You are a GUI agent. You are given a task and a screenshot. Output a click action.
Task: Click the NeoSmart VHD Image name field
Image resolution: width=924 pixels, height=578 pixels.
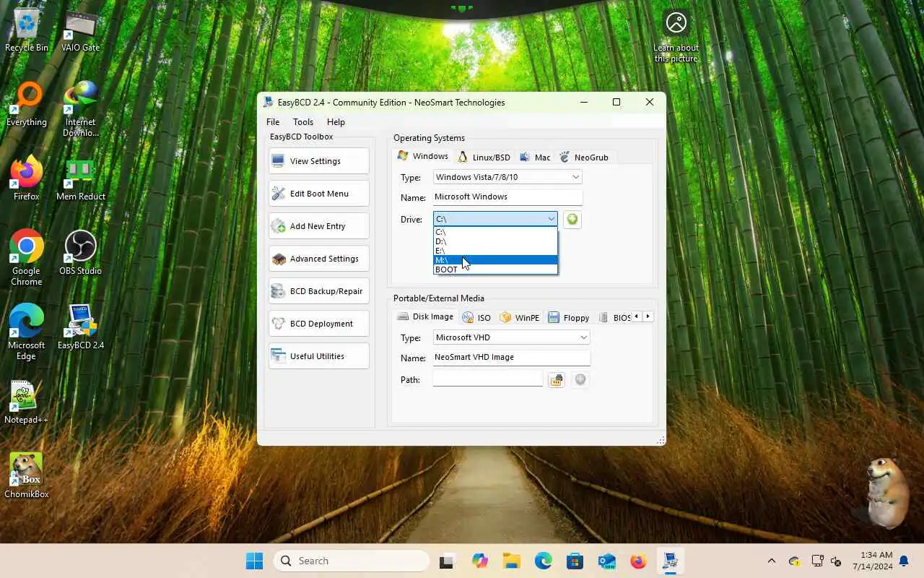click(512, 357)
